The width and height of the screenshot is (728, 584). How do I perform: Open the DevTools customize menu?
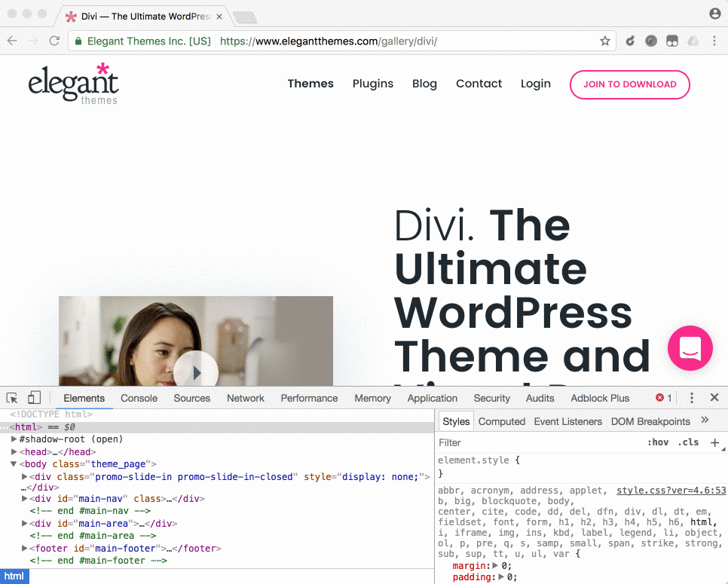tap(692, 398)
